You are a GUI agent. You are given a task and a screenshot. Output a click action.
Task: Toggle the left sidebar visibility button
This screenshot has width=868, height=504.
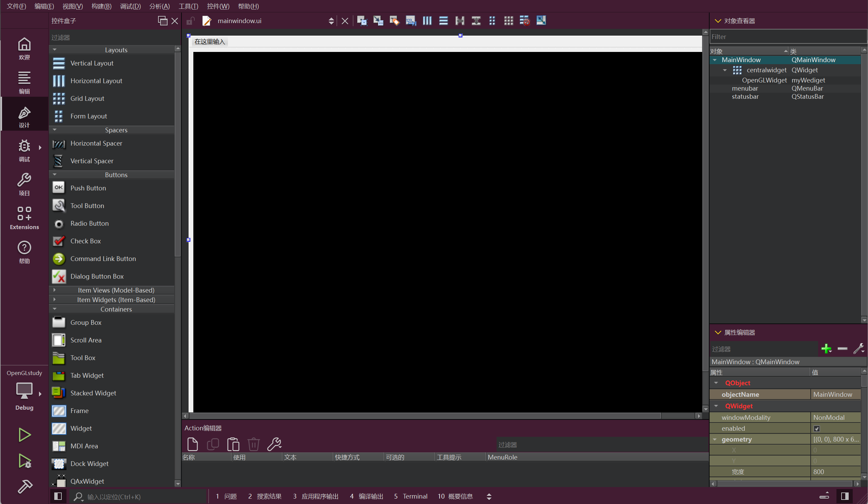(x=58, y=496)
